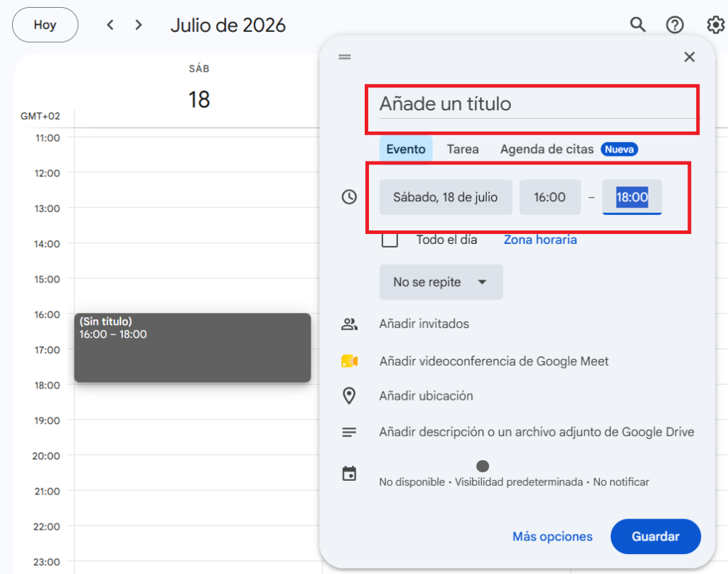Open the 'No se repite' dropdown
Screen dimensions: 728x574
click(441, 282)
